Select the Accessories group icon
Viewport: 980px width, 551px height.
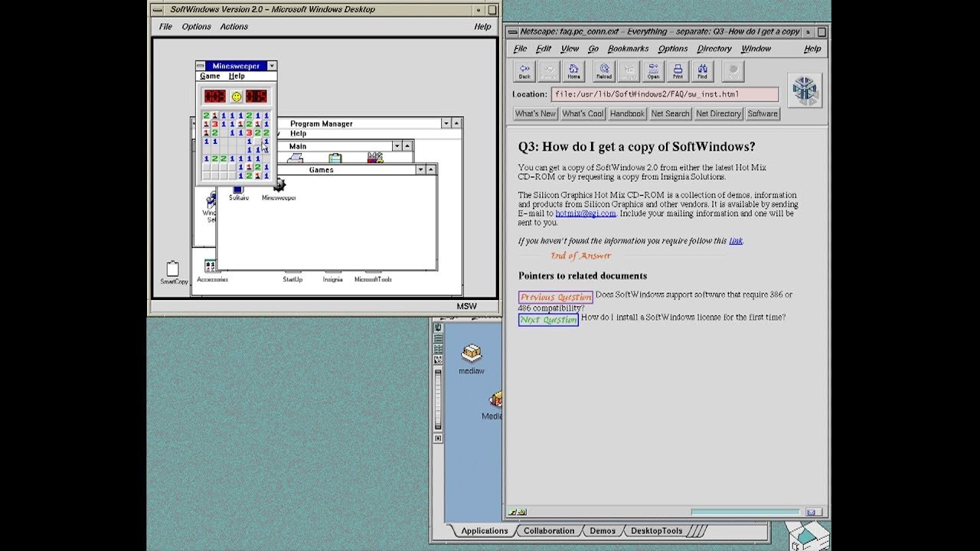212,271
